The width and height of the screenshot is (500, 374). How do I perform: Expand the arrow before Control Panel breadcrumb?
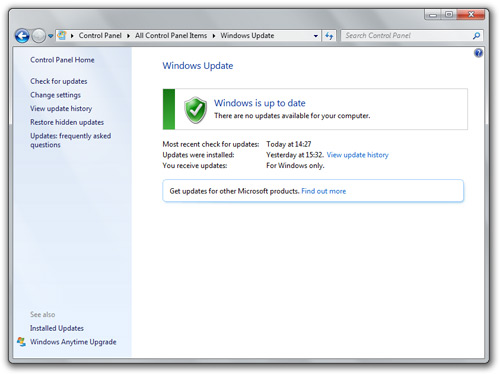point(72,36)
